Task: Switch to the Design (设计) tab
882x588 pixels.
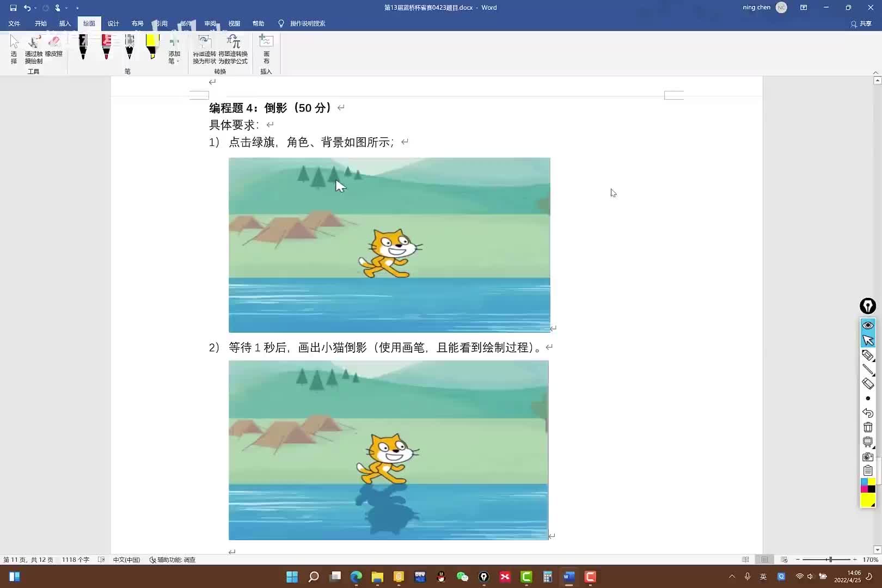Action: click(113, 23)
